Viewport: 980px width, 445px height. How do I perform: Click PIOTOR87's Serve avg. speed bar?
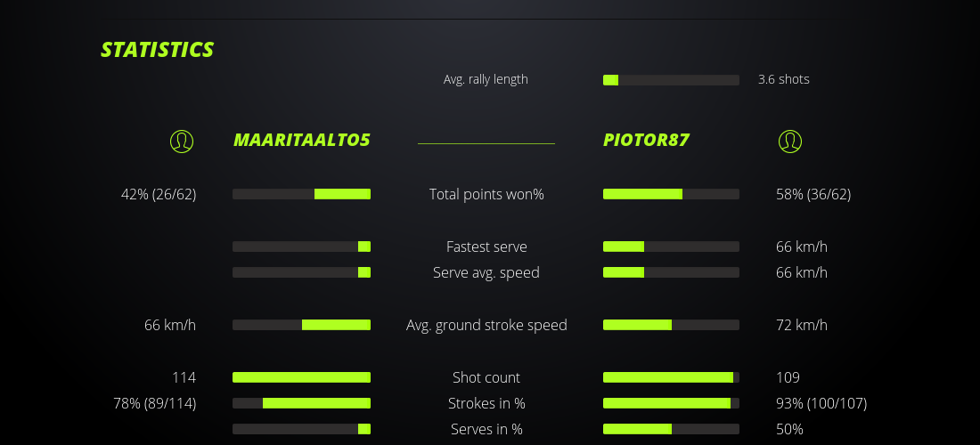(x=671, y=272)
